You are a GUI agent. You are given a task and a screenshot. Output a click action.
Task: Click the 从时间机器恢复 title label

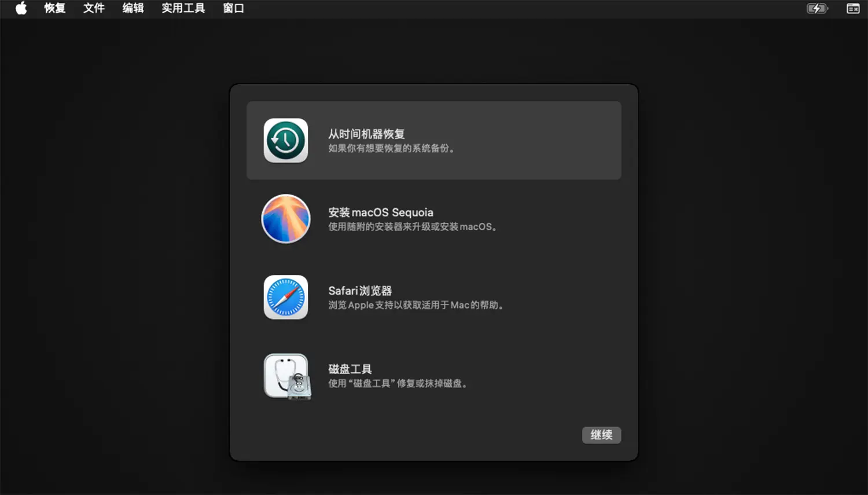pyautogui.click(x=367, y=134)
